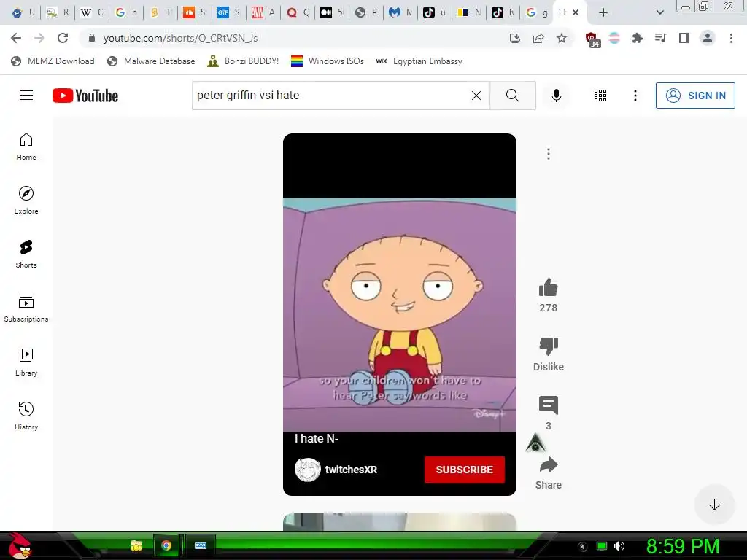This screenshot has height=560, width=747.
Task: Close the active YouTube tab
Action: [576, 12]
